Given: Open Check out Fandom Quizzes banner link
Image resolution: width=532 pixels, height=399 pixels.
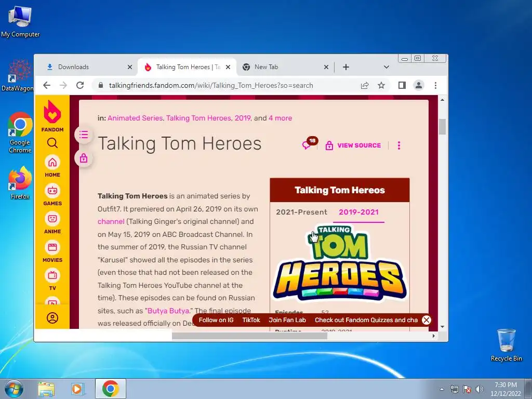Looking at the screenshot, I should [366, 320].
